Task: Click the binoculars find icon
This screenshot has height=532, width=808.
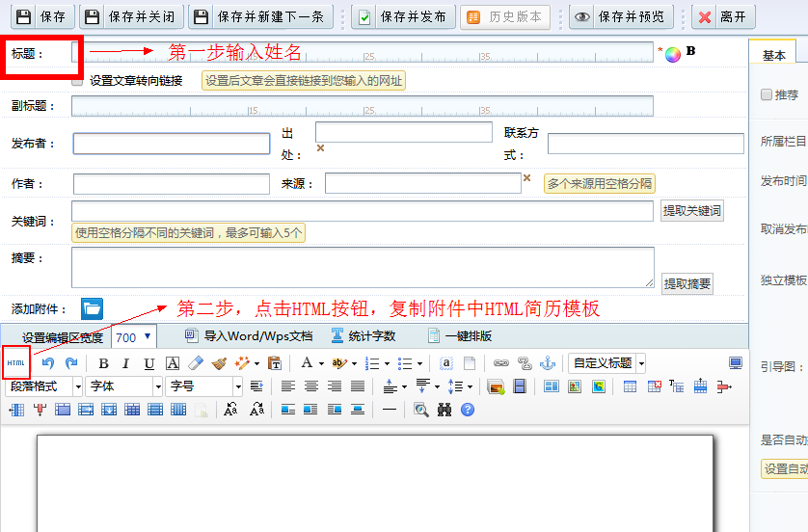Action: pos(444,410)
